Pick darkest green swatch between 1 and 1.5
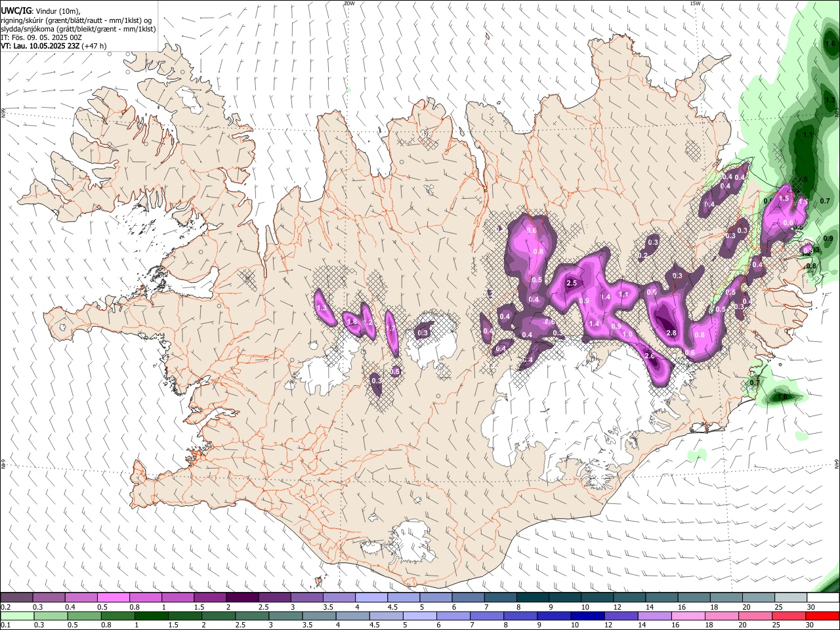Image resolution: width=840 pixels, height=630 pixels. click(151, 616)
